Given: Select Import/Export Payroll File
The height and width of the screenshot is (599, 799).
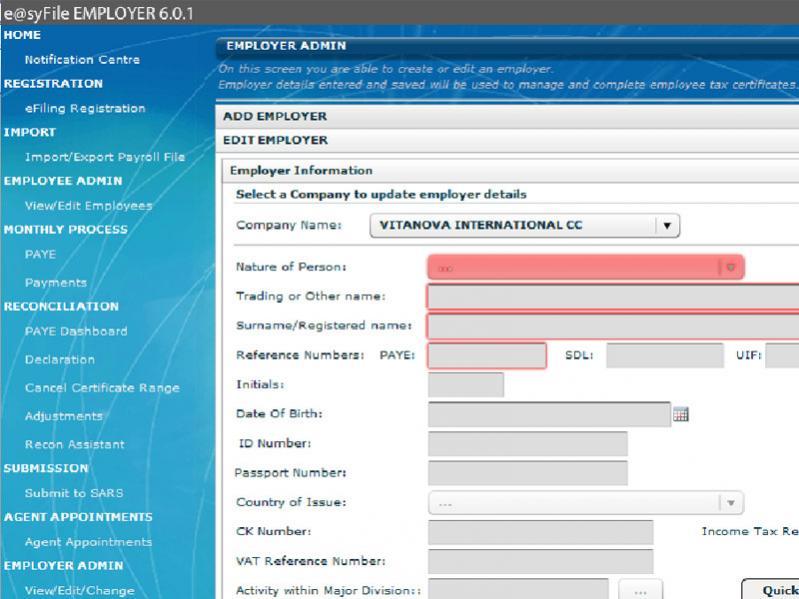Looking at the screenshot, I should point(104,157).
